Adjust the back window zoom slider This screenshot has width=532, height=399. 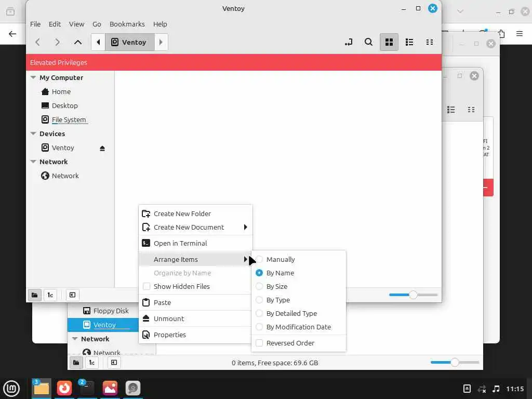(x=455, y=363)
